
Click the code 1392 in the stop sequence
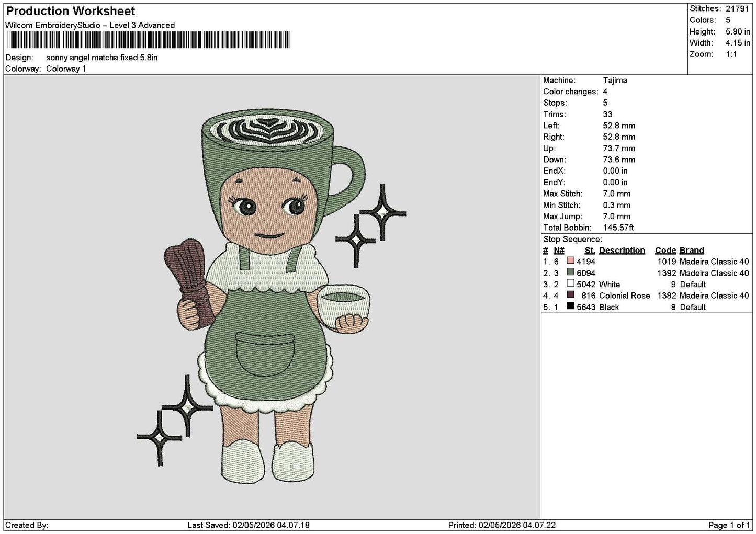click(667, 273)
